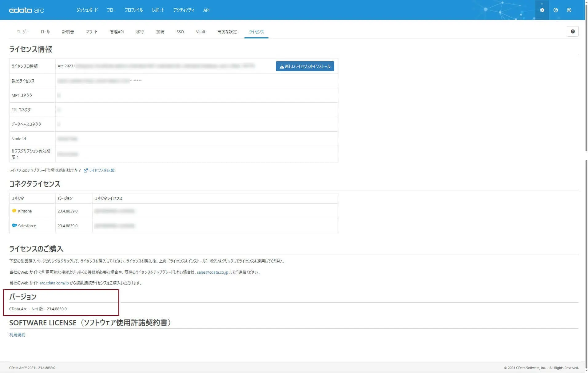Open the settings gear icon

(542, 10)
